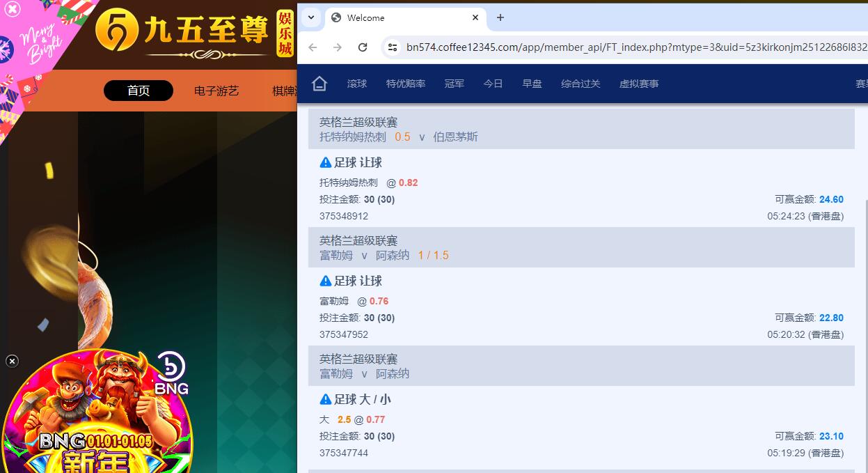Image resolution: width=868 pixels, height=473 pixels.
Task: Open the 滚球 menu item
Action: pyautogui.click(x=357, y=84)
